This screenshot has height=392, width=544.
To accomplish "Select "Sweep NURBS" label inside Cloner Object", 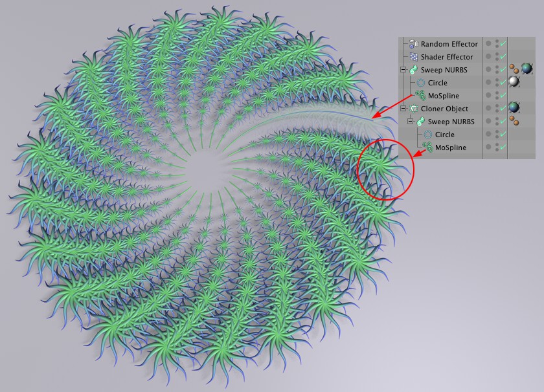I will [x=451, y=122].
